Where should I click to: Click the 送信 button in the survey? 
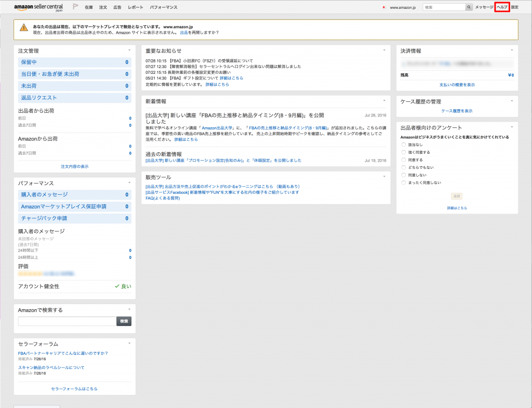pyautogui.click(x=457, y=196)
